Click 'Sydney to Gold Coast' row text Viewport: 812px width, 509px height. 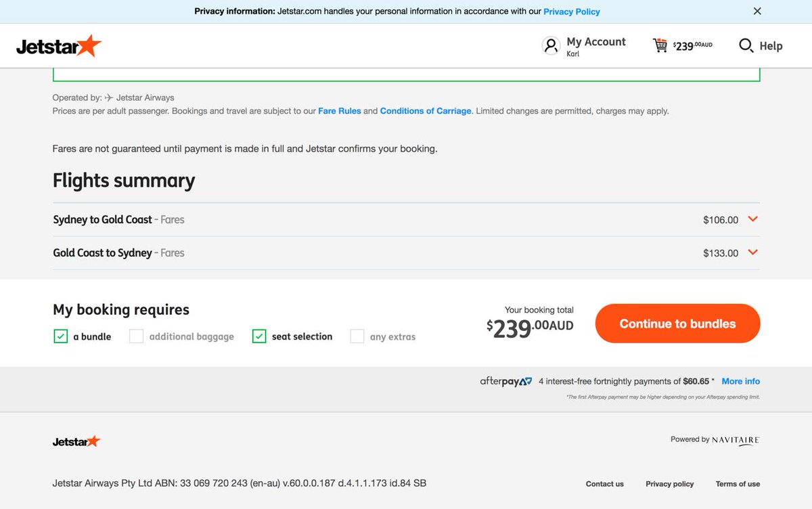click(x=103, y=219)
